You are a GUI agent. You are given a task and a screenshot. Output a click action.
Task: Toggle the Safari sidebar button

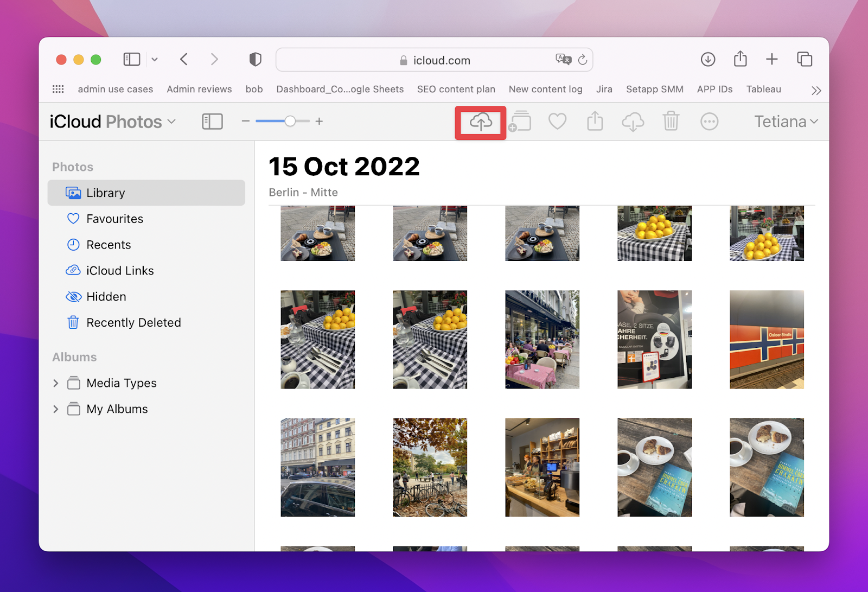coord(132,59)
